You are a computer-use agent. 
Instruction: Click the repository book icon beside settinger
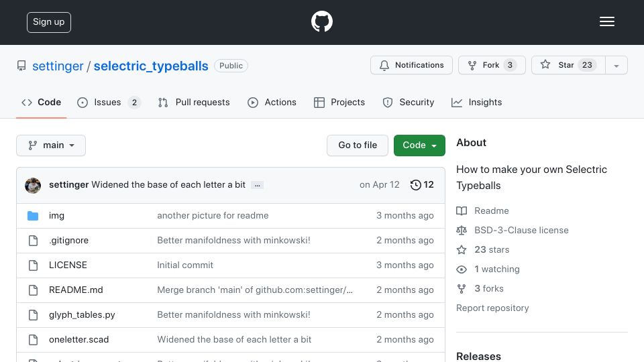point(21,66)
